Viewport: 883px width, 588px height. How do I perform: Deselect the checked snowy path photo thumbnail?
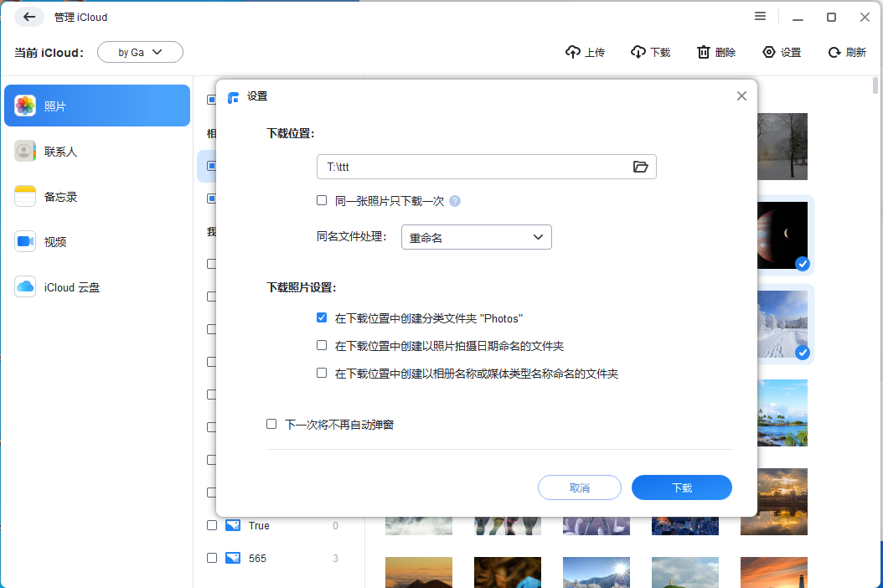coord(803,353)
